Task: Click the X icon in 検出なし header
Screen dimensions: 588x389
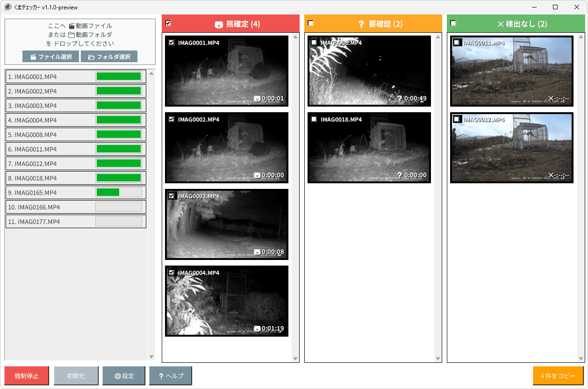Action: point(501,24)
